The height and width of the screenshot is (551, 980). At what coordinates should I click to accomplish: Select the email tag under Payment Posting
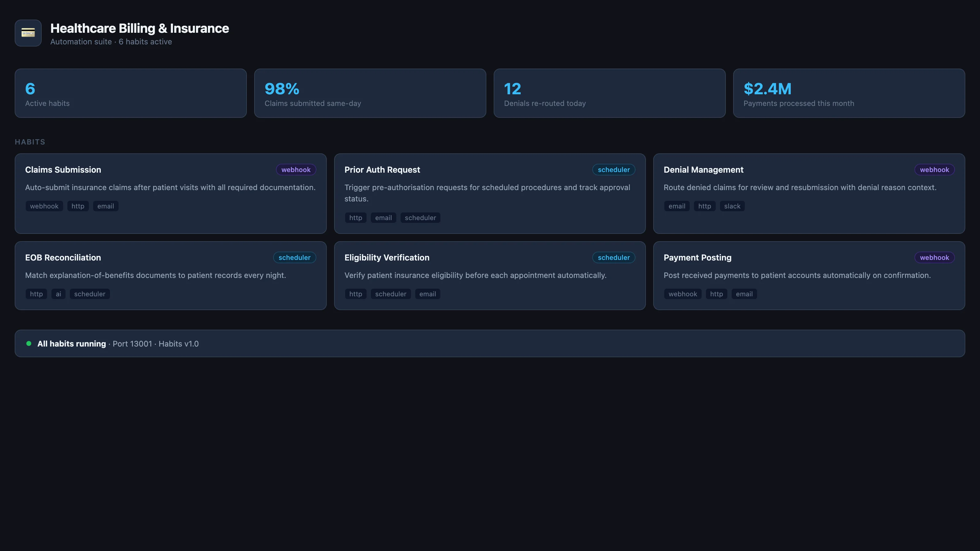(744, 294)
